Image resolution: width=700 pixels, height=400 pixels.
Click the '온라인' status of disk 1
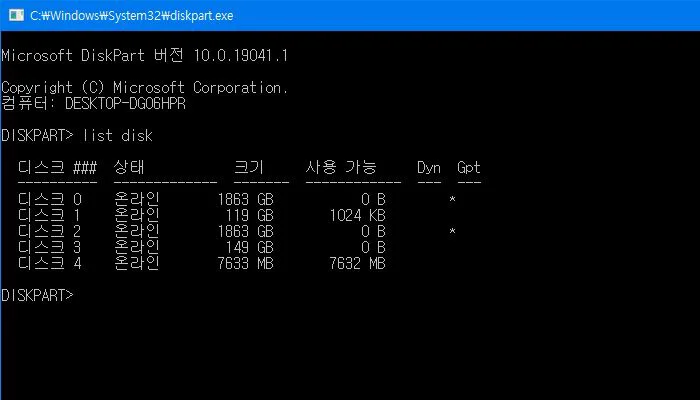tap(137, 215)
